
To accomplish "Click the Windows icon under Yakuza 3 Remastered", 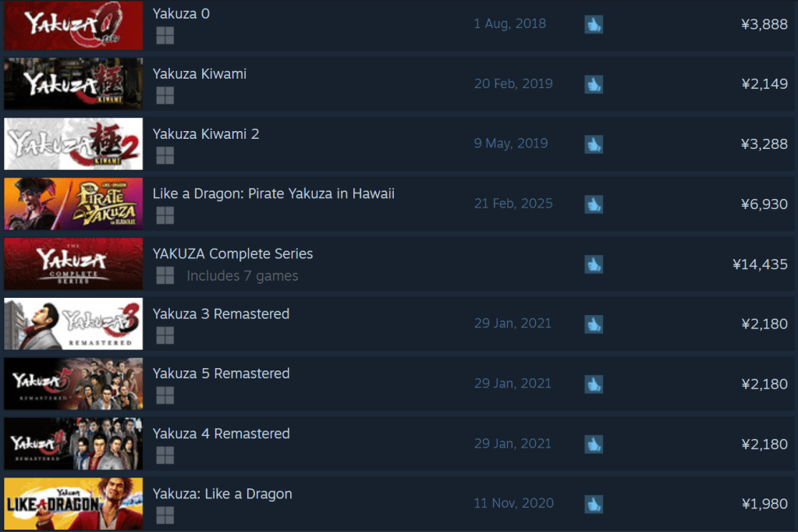I will pyautogui.click(x=165, y=335).
